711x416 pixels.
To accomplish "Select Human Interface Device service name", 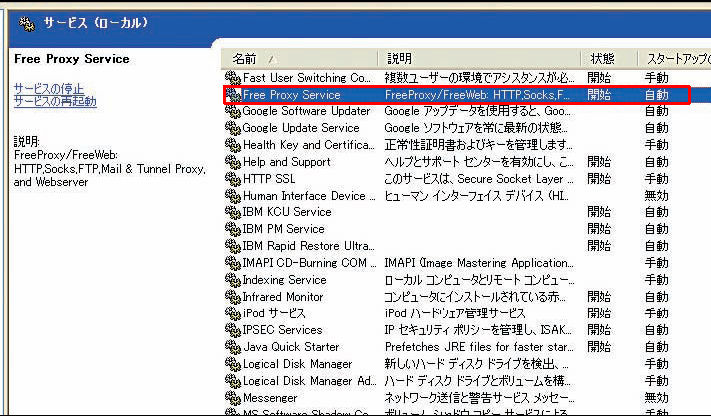I will 309,196.
